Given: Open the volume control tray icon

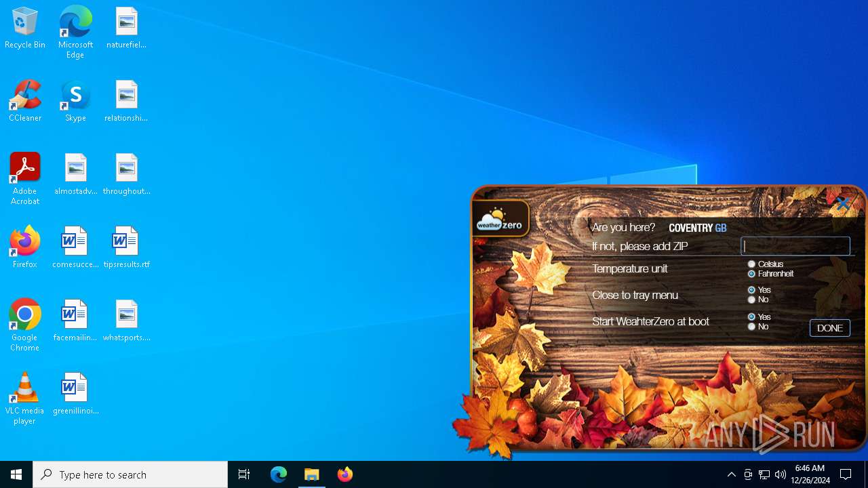Looking at the screenshot, I should (x=781, y=474).
